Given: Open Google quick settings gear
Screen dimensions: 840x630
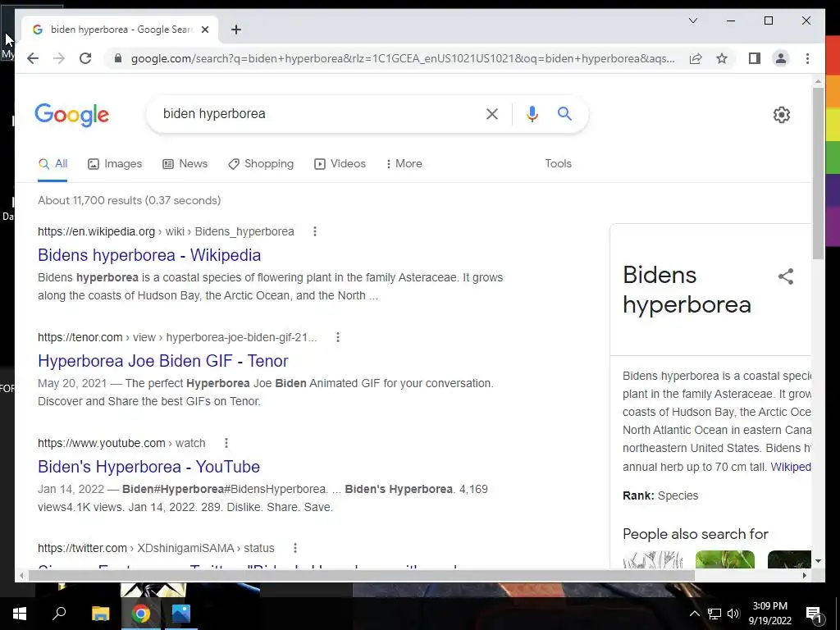Looking at the screenshot, I should pyautogui.click(x=781, y=114).
